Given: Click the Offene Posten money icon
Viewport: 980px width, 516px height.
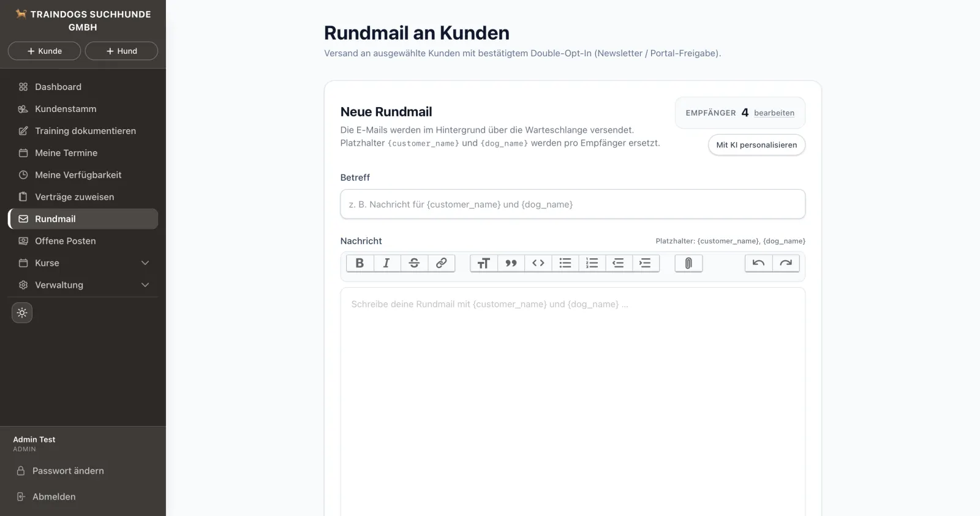Looking at the screenshot, I should [23, 241].
